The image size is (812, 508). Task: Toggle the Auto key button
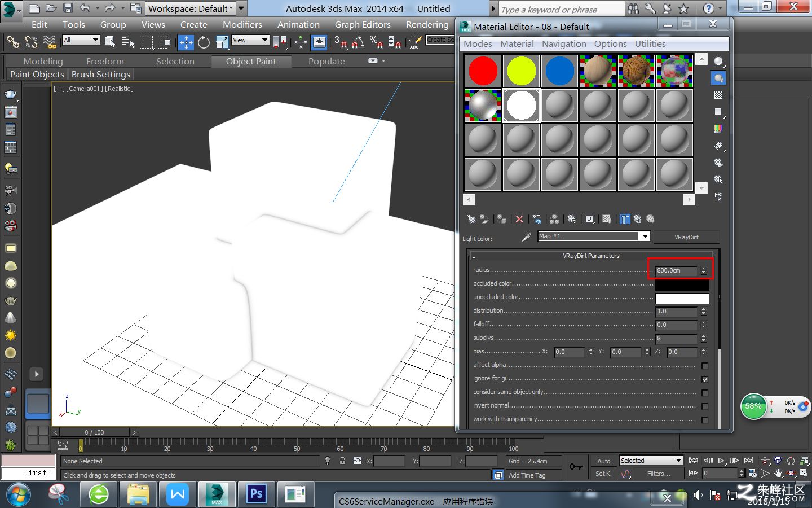604,461
